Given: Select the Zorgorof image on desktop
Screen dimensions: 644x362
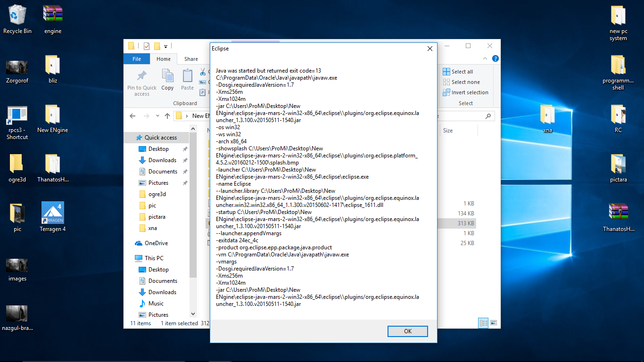Looking at the screenshot, I should (x=17, y=71).
